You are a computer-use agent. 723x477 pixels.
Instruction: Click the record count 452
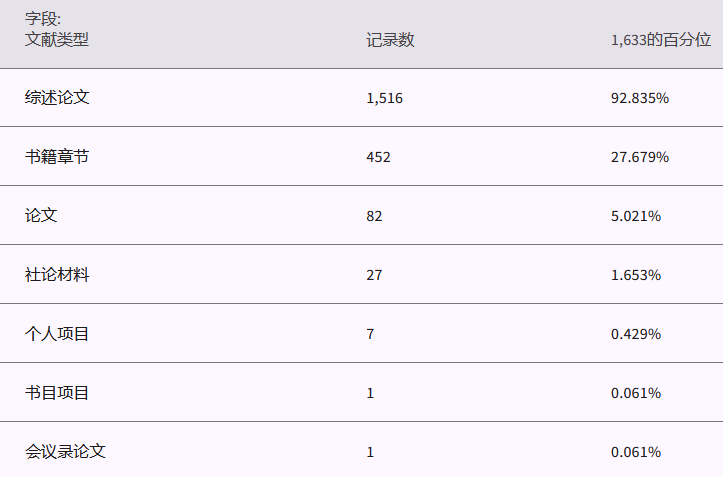[x=378, y=157]
